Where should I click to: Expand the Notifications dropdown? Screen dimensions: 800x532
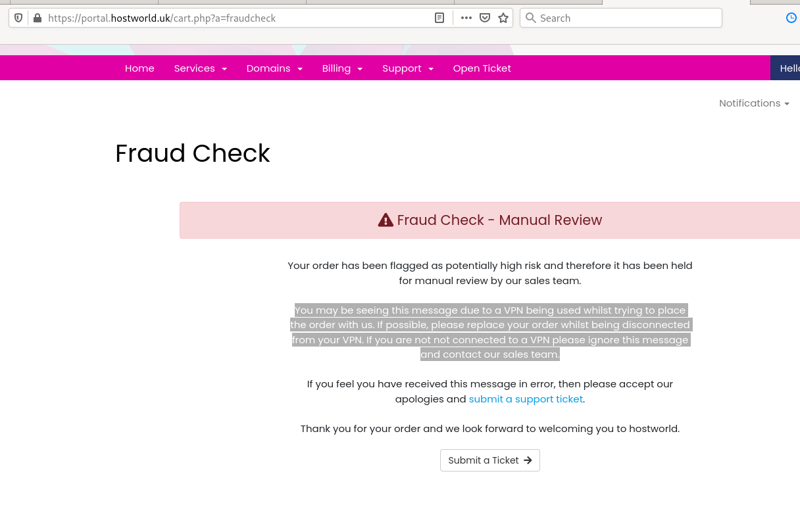(x=754, y=103)
